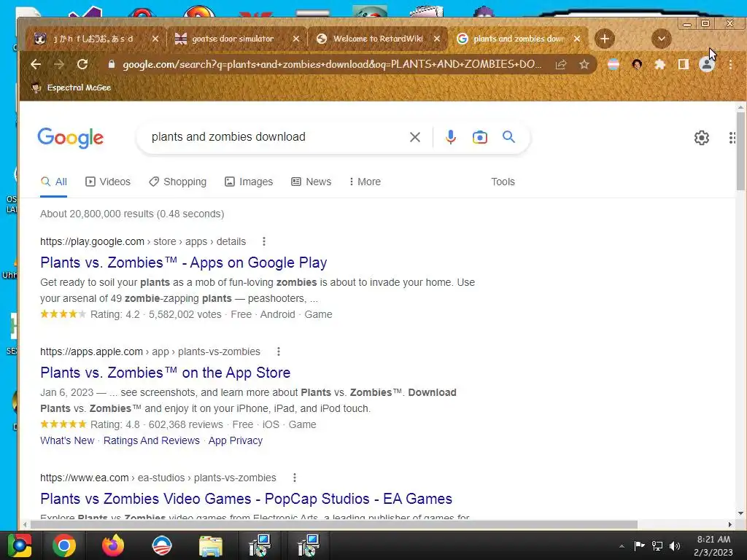Screen dimensions: 747x560
Task: Open options for the ea.com result
Action: 295,478
